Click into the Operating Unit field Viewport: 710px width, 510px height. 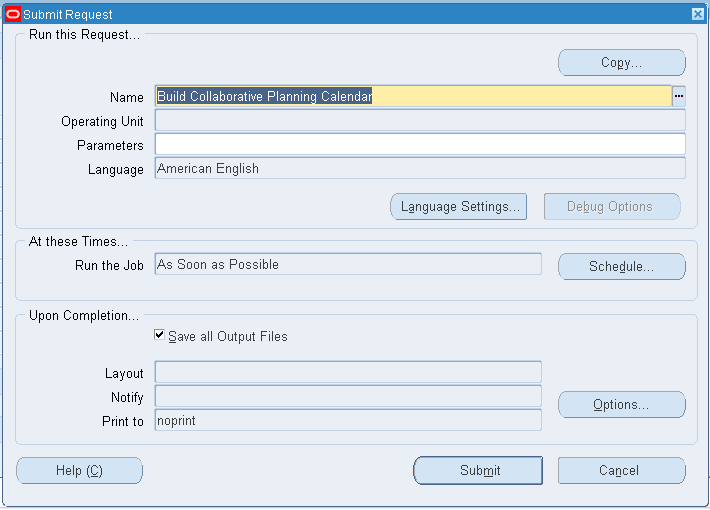coord(420,120)
